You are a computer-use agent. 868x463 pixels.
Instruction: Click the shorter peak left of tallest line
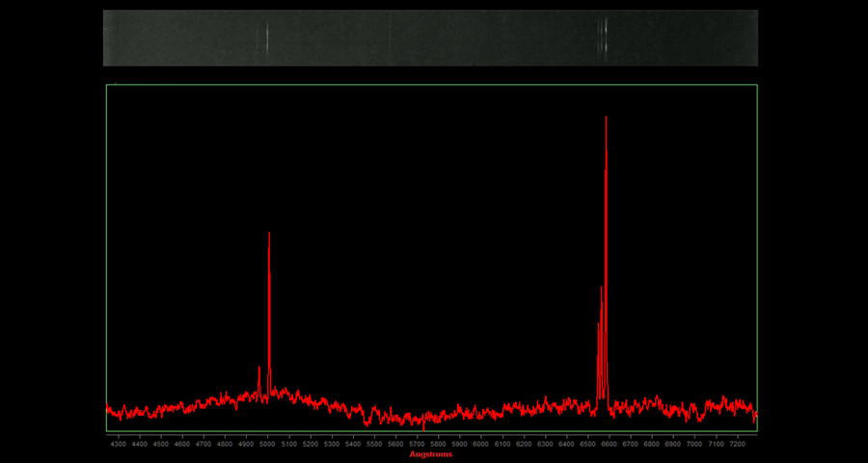[601, 289]
